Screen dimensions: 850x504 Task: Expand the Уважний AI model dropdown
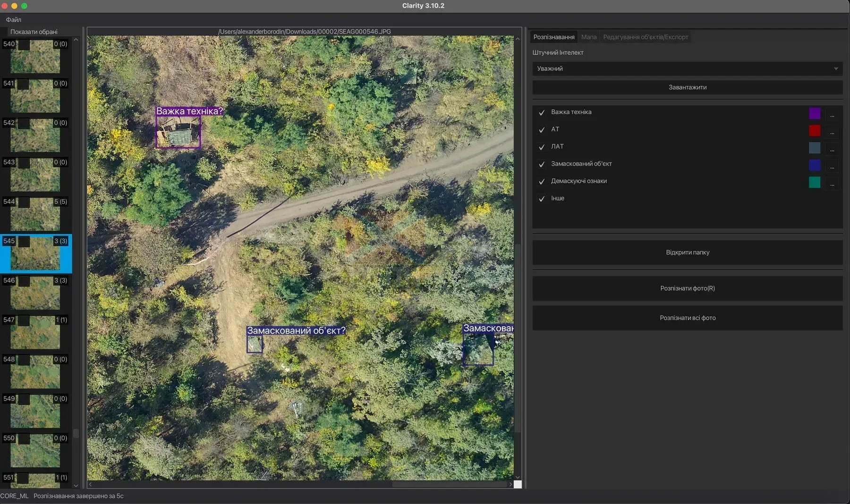pos(688,68)
